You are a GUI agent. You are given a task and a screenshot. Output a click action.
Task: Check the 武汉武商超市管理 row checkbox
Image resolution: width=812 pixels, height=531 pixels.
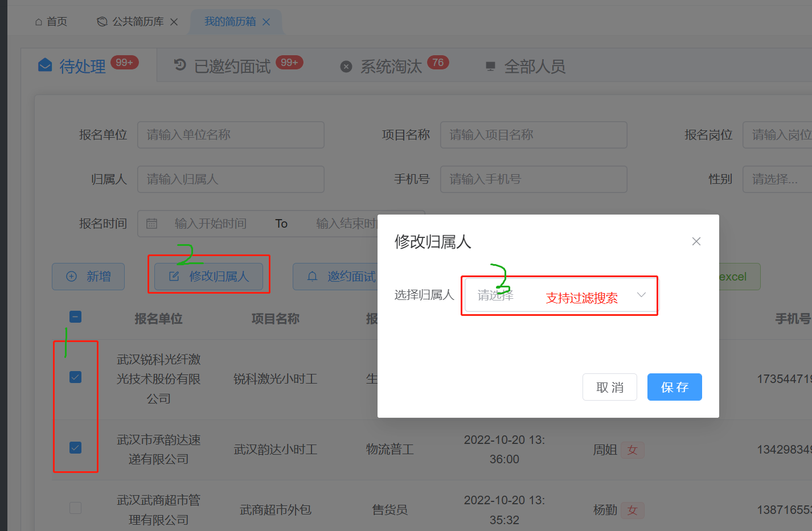[75, 508]
